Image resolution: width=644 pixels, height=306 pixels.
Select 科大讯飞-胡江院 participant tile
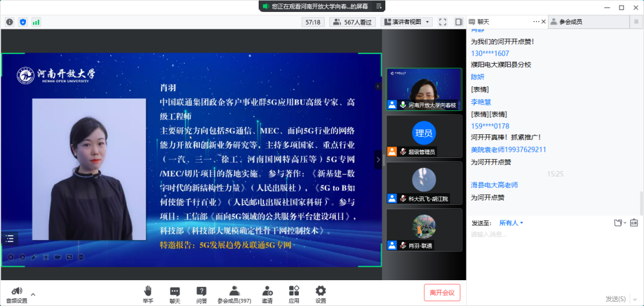pyautogui.click(x=424, y=183)
